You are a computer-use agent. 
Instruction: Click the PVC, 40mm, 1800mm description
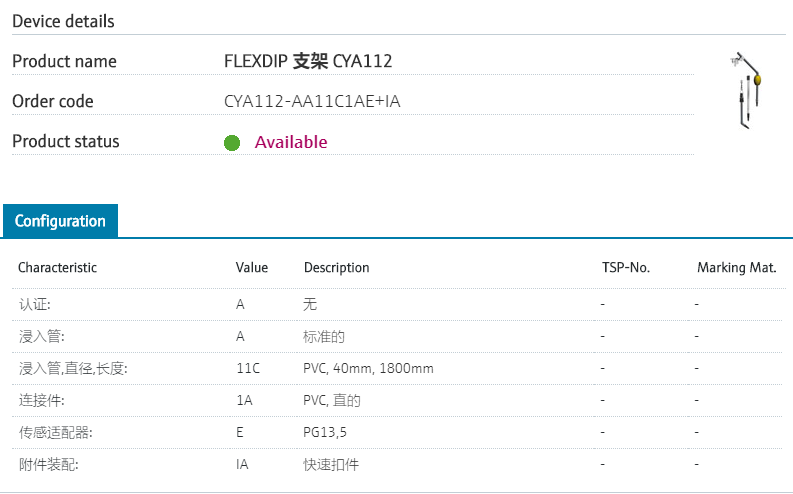[x=368, y=368]
